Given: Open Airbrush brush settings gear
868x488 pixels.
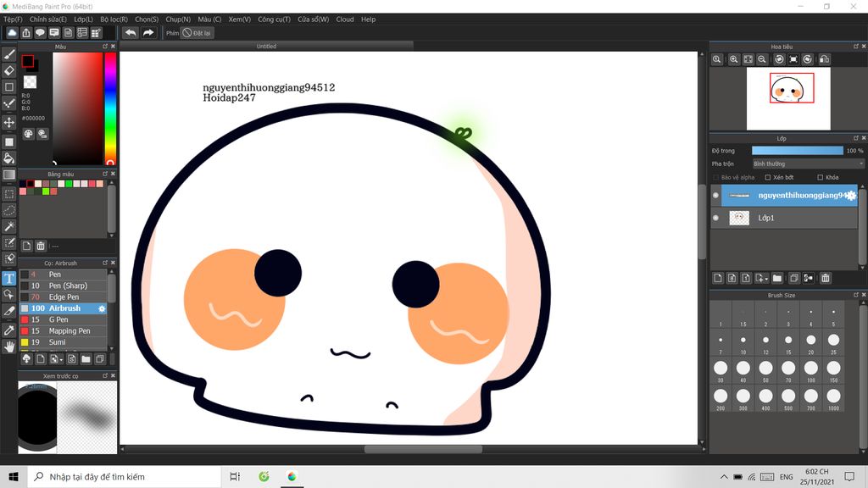Looking at the screenshot, I should pyautogui.click(x=102, y=308).
